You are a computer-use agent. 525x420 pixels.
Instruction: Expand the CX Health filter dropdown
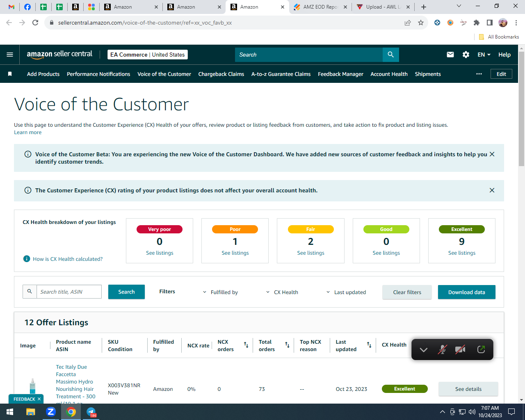tap(282, 292)
